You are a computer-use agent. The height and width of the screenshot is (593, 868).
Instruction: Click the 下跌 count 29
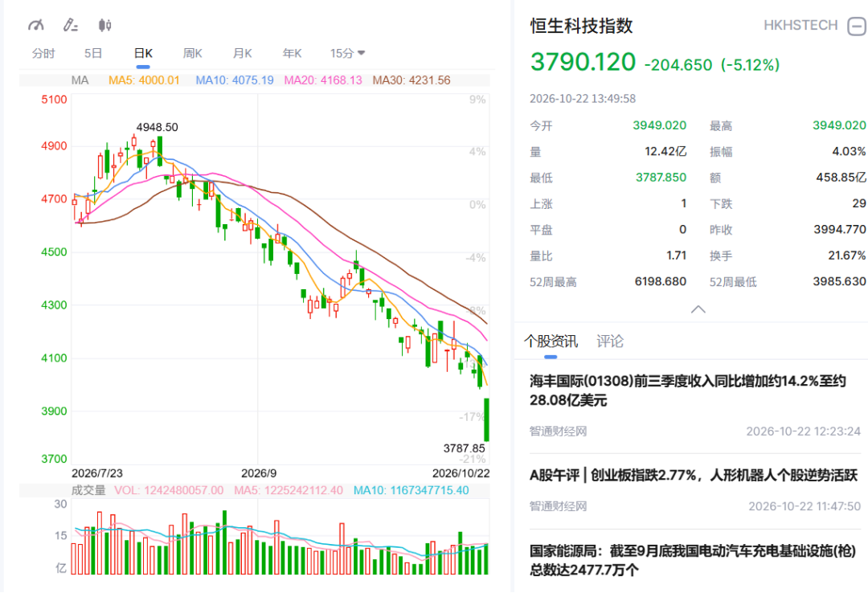859,203
